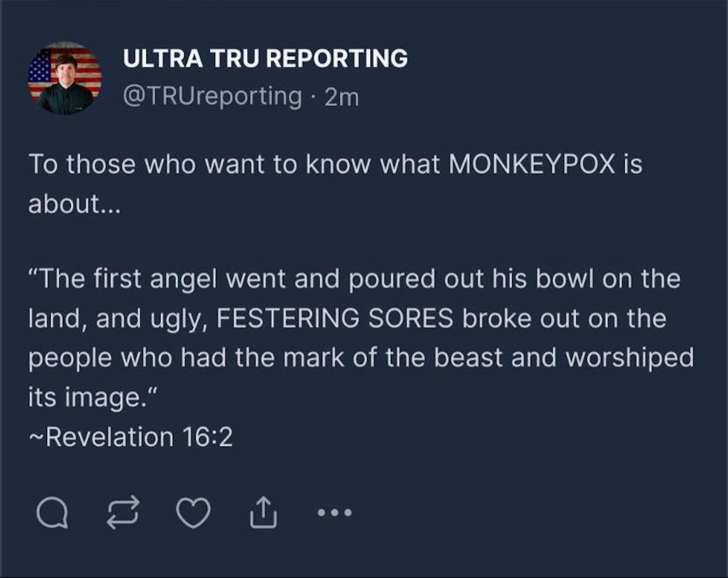The image size is (728, 578).
Task: Click the FESTERING SORES text
Action: (x=334, y=318)
